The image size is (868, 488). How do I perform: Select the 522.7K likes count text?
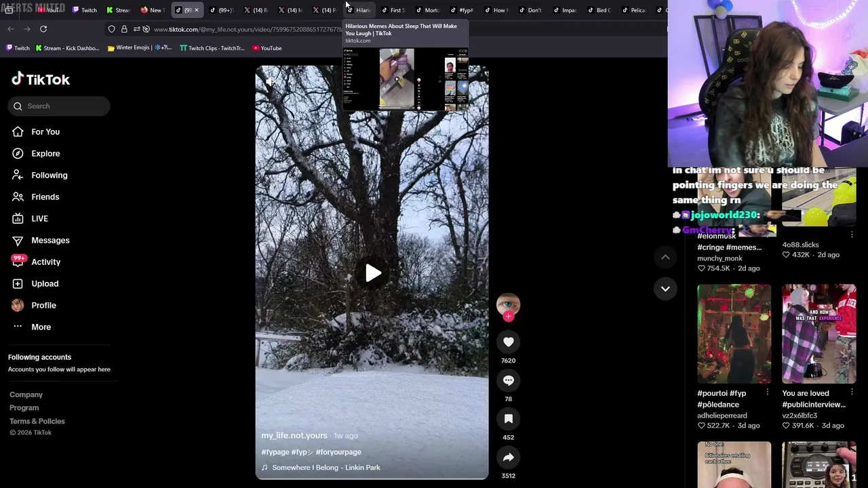[718, 426]
